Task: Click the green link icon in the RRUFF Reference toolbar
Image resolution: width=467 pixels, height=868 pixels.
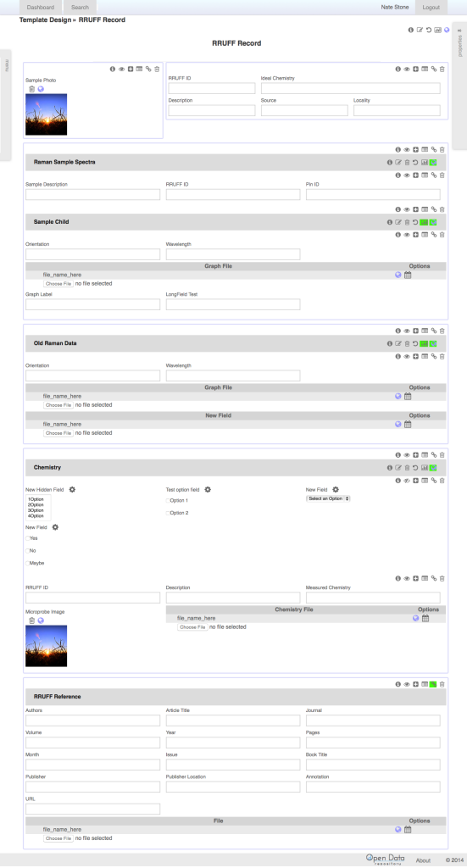Action: click(x=433, y=685)
